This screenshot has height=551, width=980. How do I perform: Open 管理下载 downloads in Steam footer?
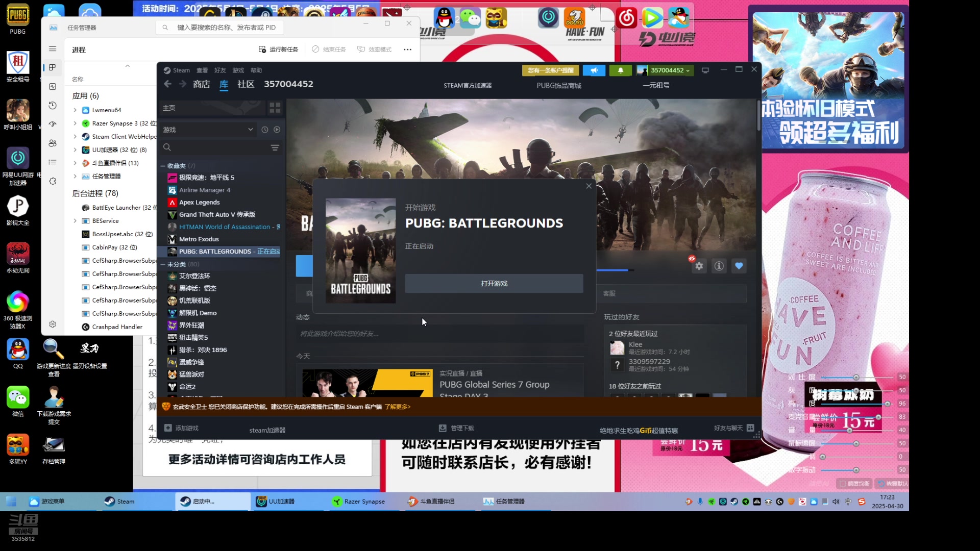(457, 428)
